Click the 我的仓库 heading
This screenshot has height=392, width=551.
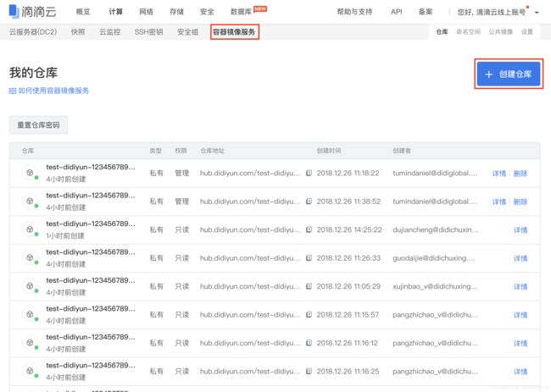(x=33, y=73)
